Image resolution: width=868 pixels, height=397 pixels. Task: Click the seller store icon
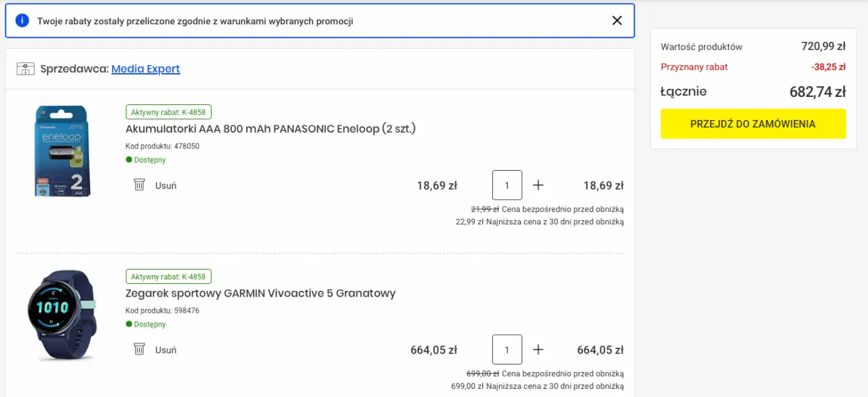tap(25, 69)
